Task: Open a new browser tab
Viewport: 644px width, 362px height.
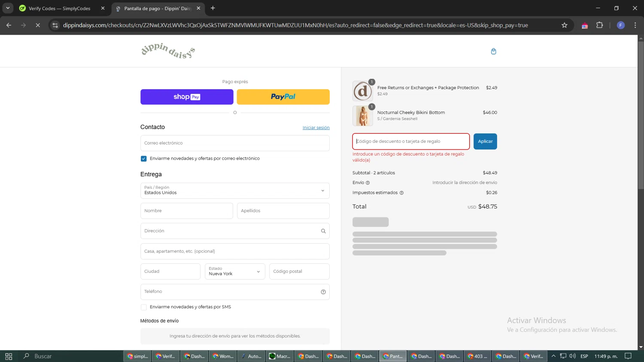Action: pyautogui.click(x=213, y=8)
